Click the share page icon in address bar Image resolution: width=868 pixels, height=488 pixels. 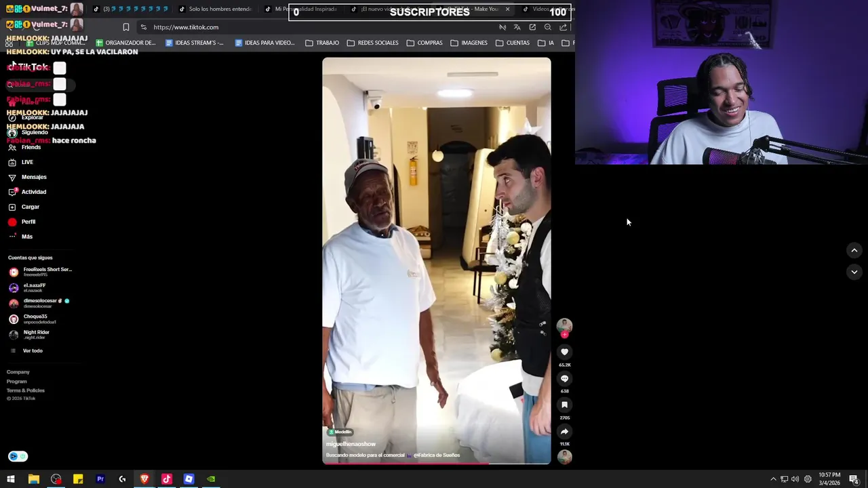click(x=563, y=27)
